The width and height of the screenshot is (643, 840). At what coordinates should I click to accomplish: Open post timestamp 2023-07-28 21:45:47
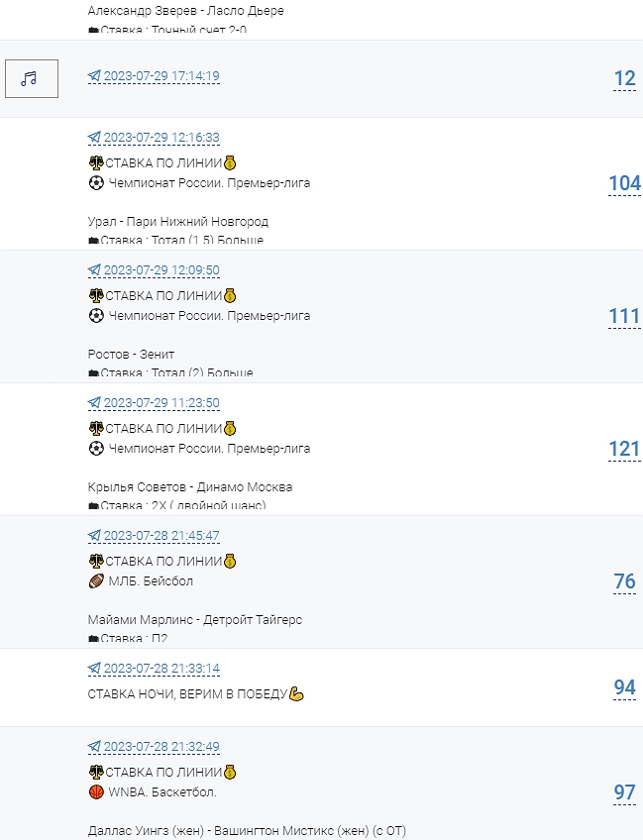[161, 536]
